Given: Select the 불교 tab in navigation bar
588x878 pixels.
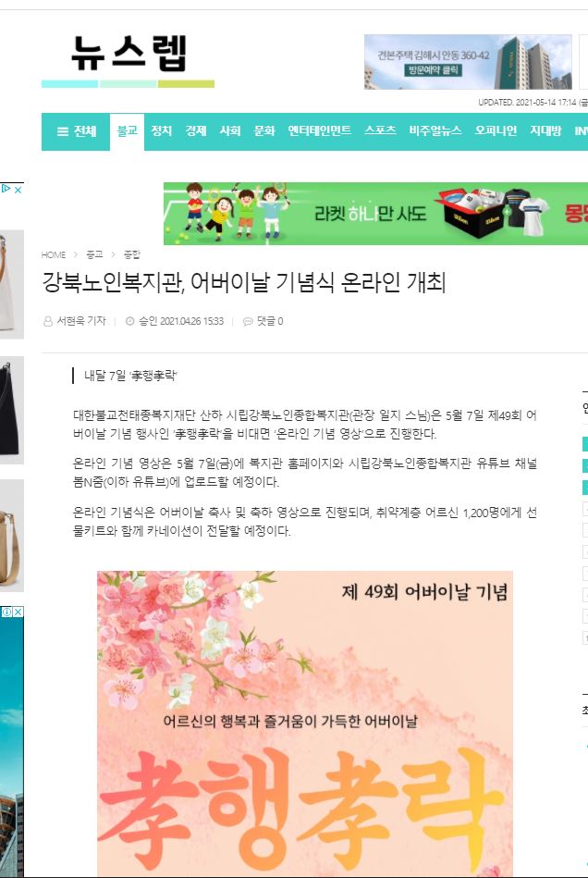Looking at the screenshot, I should coord(127,131).
